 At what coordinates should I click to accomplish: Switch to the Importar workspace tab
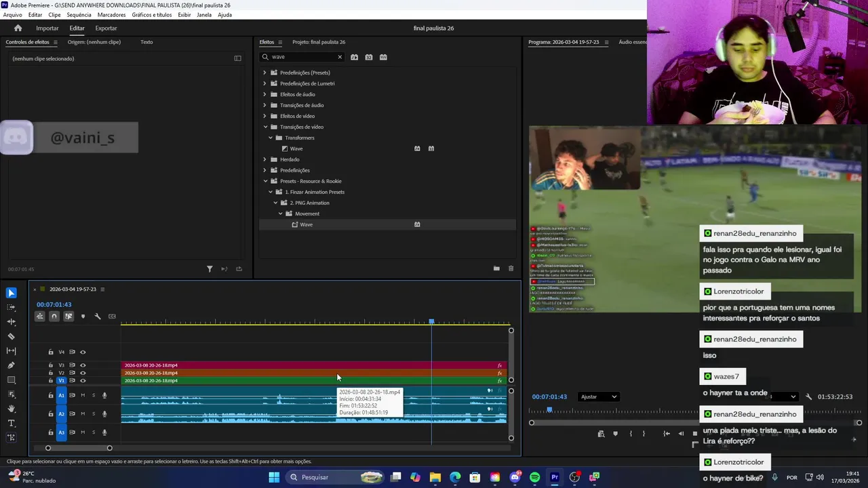point(47,28)
